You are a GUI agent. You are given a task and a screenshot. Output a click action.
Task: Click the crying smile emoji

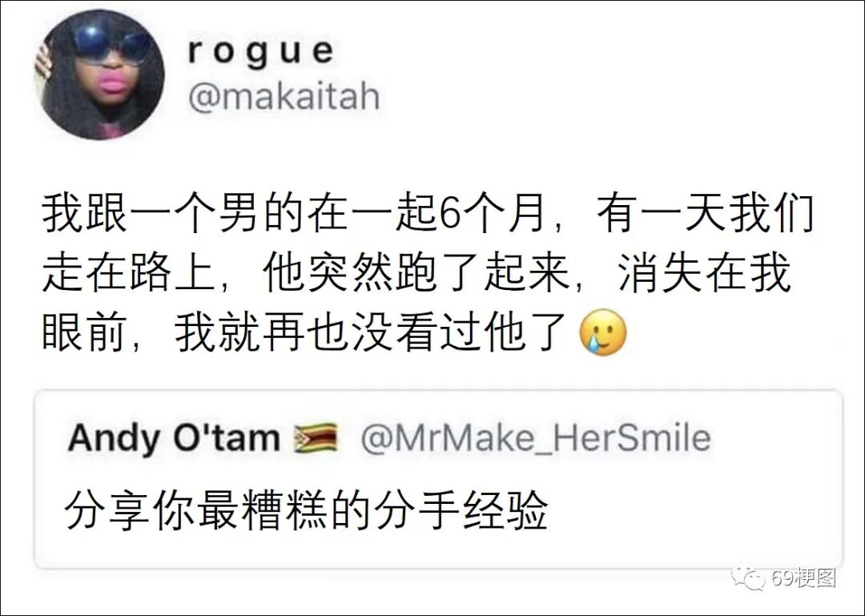click(x=602, y=332)
